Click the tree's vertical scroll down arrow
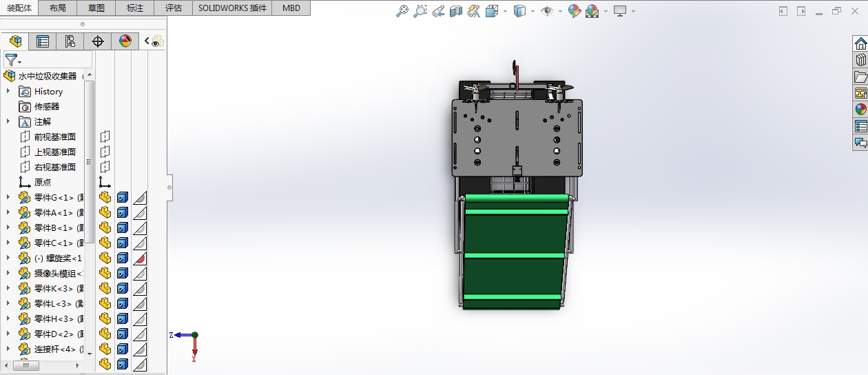This screenshot has height=375, width=868. 89,353
